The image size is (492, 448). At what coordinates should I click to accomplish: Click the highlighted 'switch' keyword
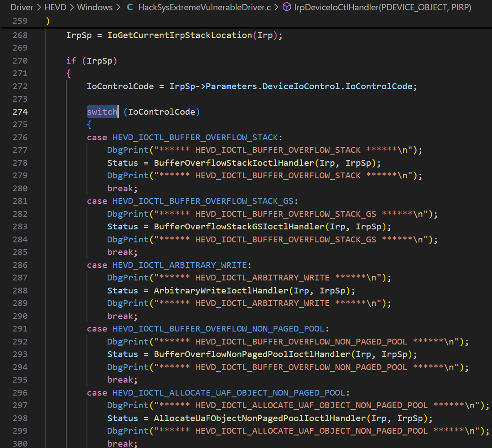pos(102,112)
